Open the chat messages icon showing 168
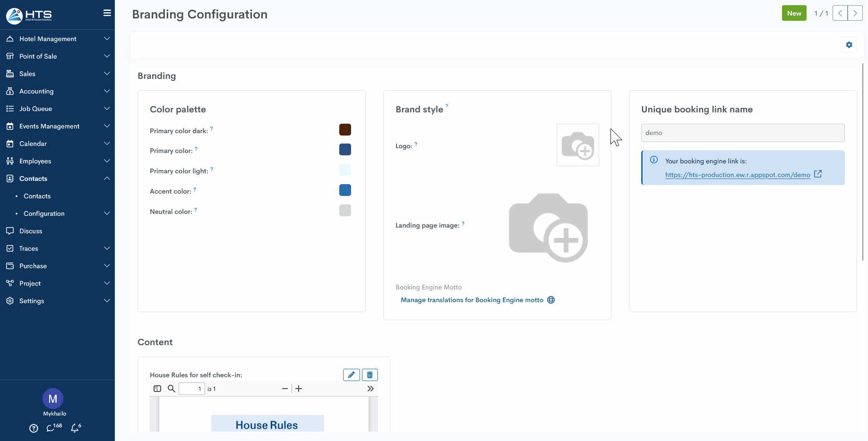 pos(51,428)
